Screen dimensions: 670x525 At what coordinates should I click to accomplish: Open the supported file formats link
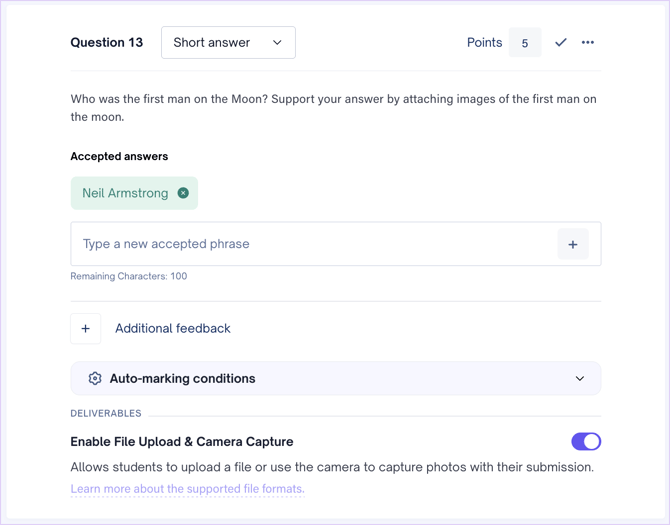(x=187, y=489)
